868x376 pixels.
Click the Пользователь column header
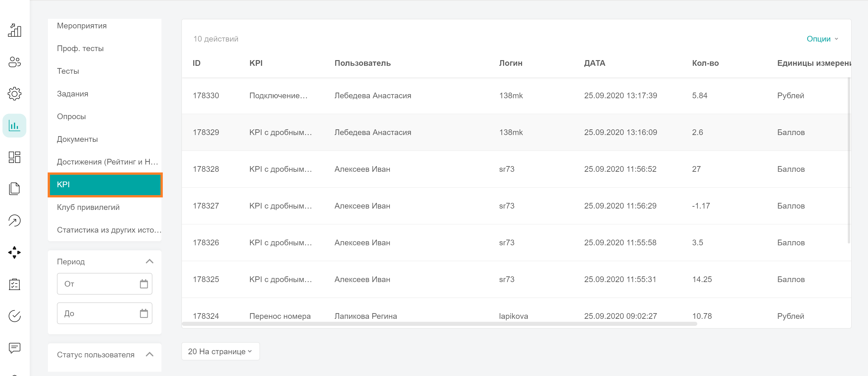[x=362, y=63]
